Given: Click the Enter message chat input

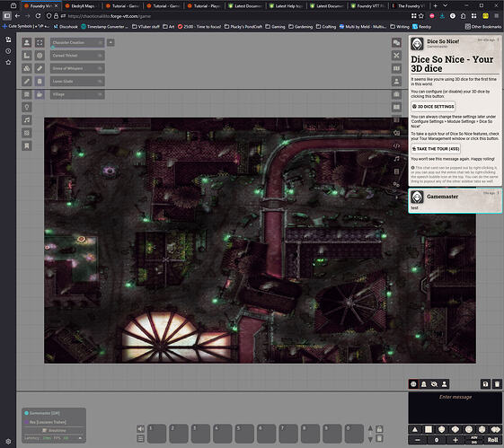Looking at the screenshot, I should coord(455,408).
